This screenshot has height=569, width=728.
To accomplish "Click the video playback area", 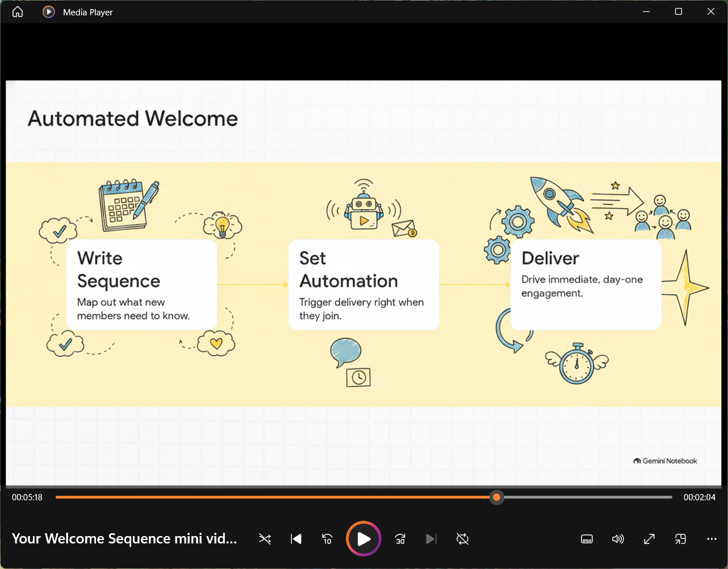I will click(364, 283).
